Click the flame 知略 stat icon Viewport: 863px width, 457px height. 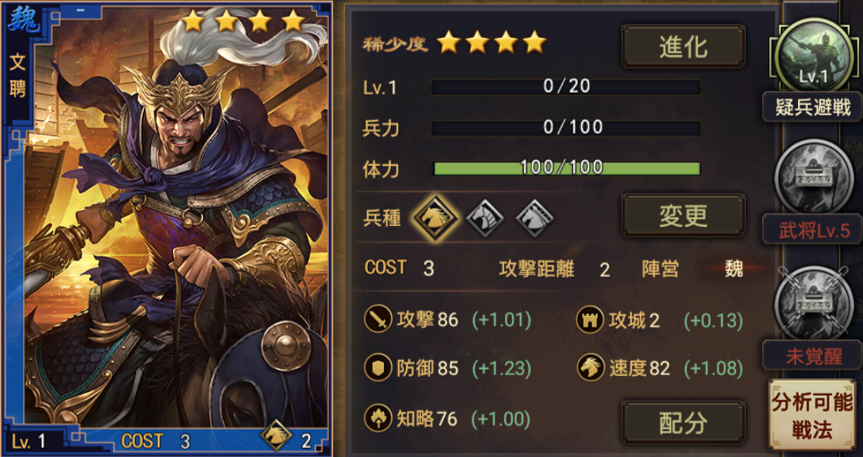[x=378, y=418]
